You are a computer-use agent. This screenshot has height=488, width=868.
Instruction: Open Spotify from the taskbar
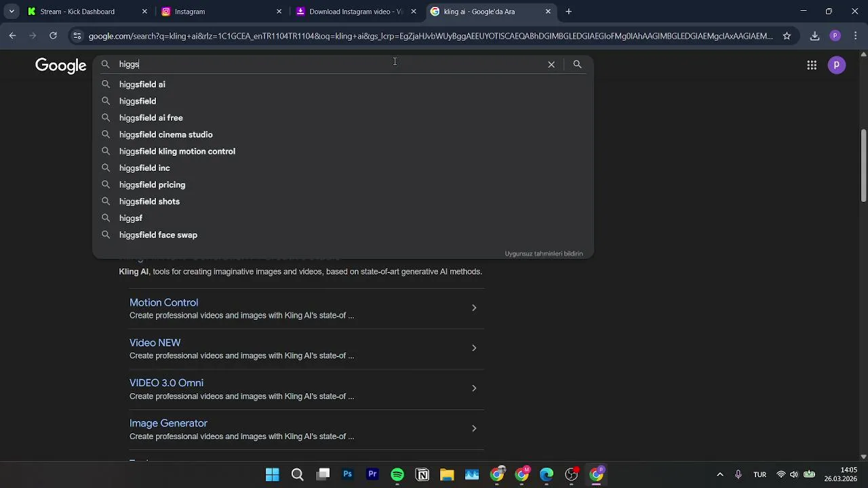397,474
